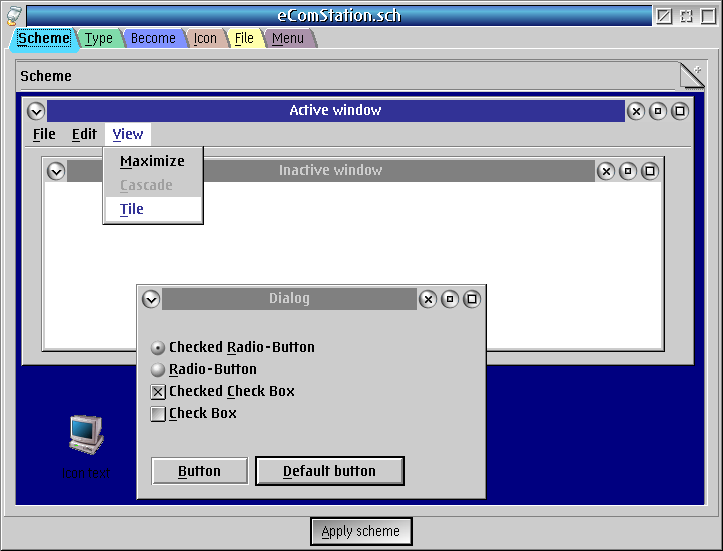
Task: Open the eComStation.sch window system menu icon
Action: tap(15, 15)
